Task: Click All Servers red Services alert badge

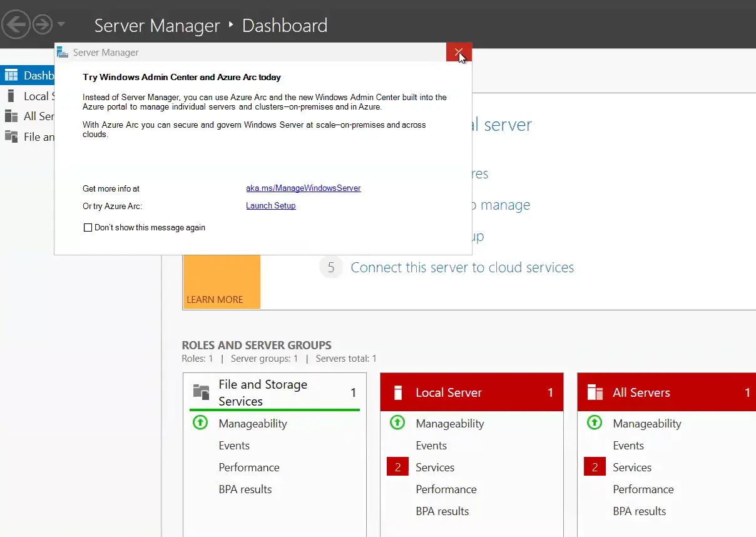Action: pyautogui.click(x=595, y=468)
